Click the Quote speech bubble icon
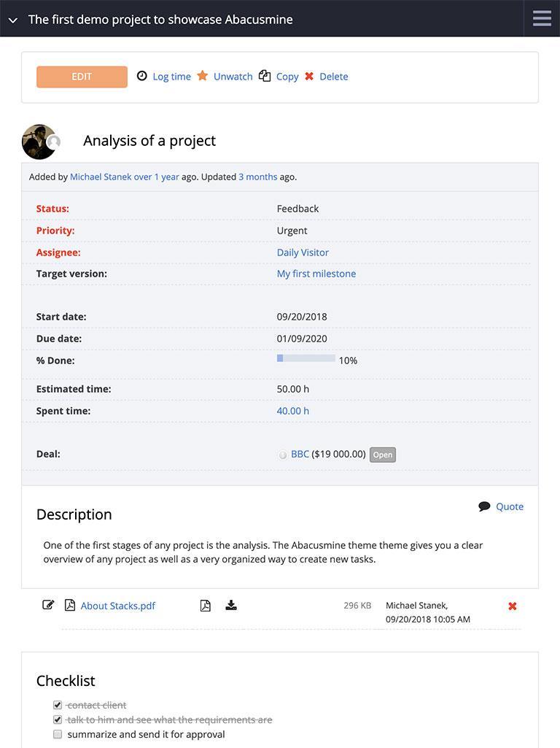Screen dimensions: 560x748 (484, 506)
